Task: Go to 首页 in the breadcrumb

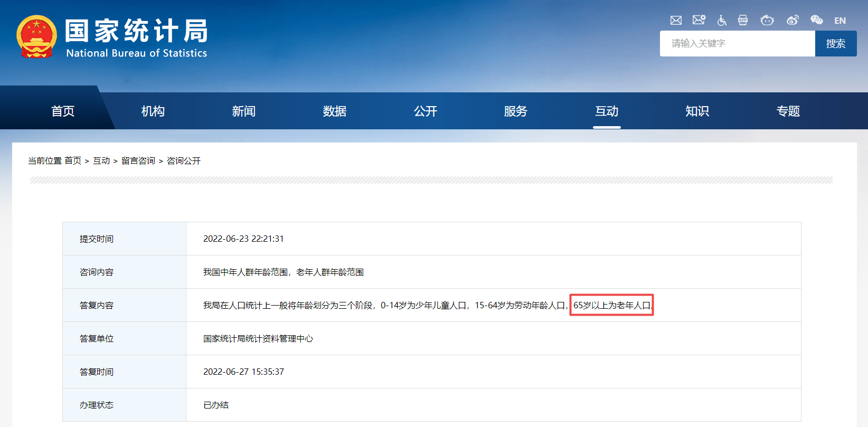Action: [x=73, y=160]
